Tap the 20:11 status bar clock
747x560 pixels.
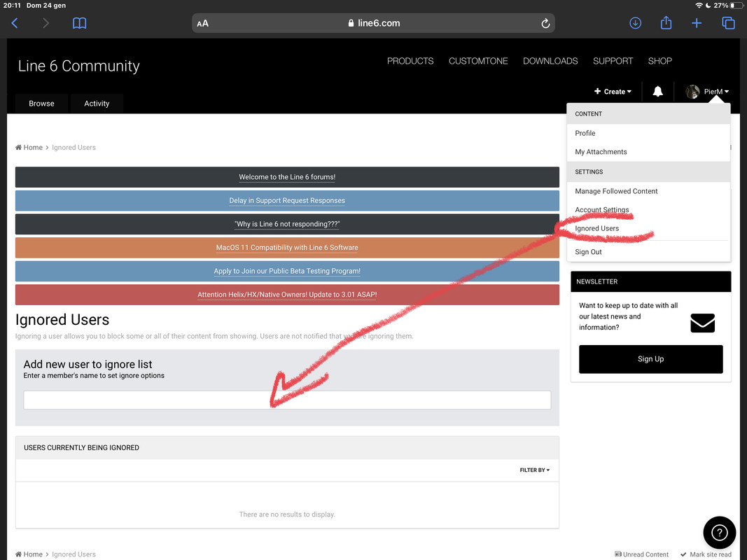tap(12, 5)
